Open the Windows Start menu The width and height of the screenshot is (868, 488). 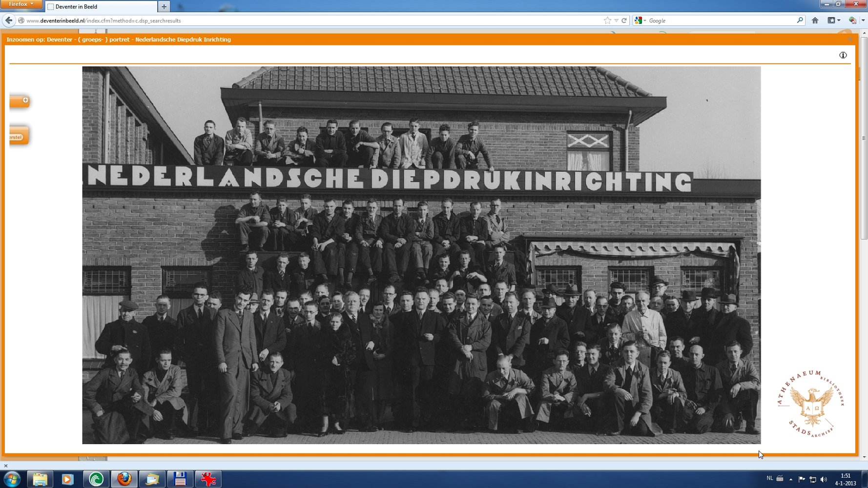(x=12, y=479)
